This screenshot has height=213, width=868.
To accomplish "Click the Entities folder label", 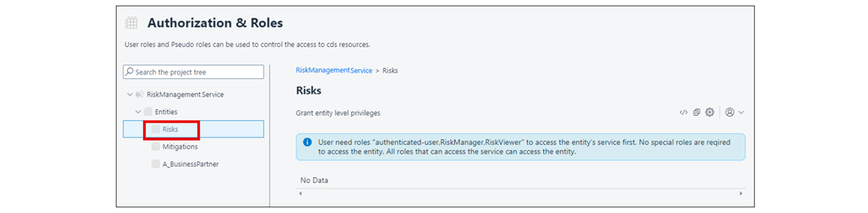I will 166,112.
